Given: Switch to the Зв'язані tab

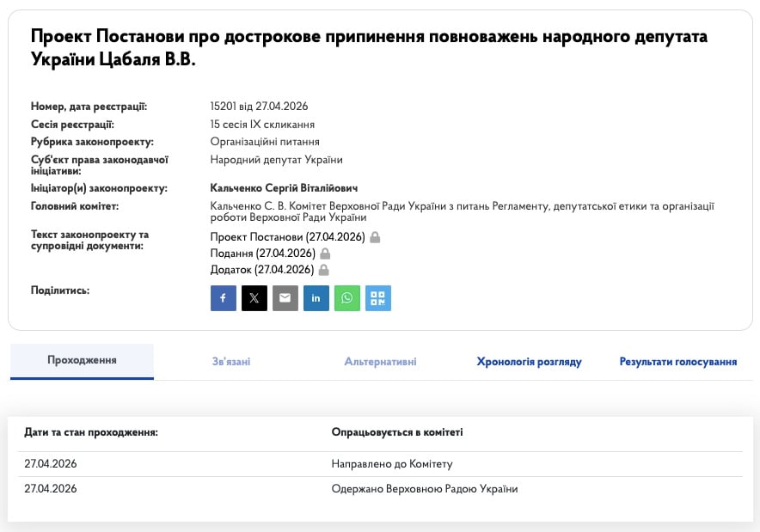Looking at the screenshot, I should coord(230,361).
